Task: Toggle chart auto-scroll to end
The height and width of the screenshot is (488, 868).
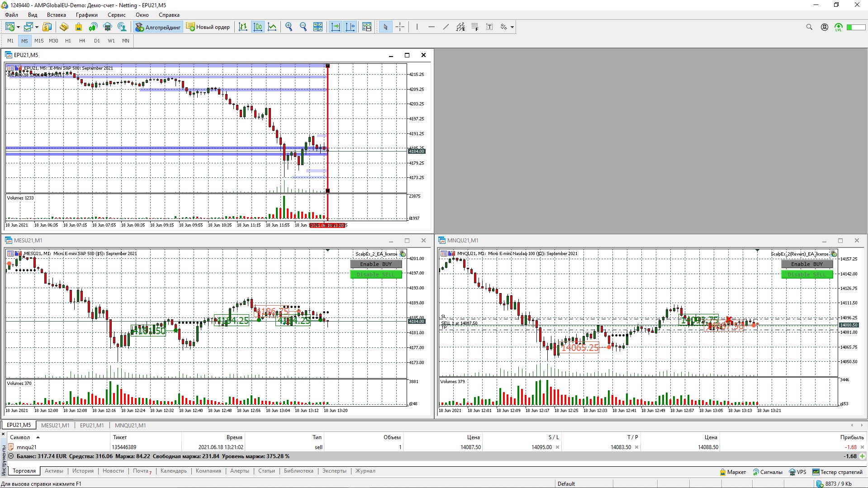Action: 336,27
